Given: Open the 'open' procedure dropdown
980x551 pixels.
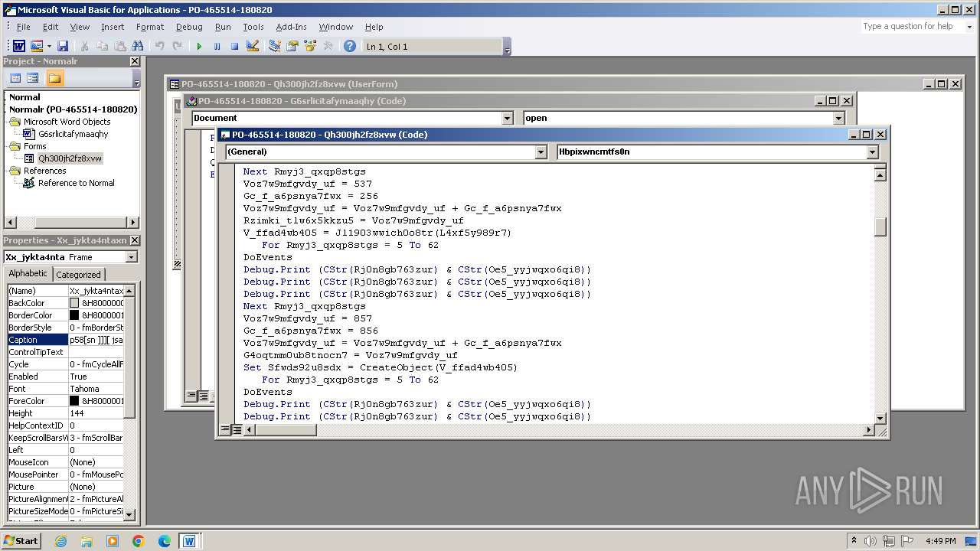Looking at the screenshot, I should (x=838, y=118).
